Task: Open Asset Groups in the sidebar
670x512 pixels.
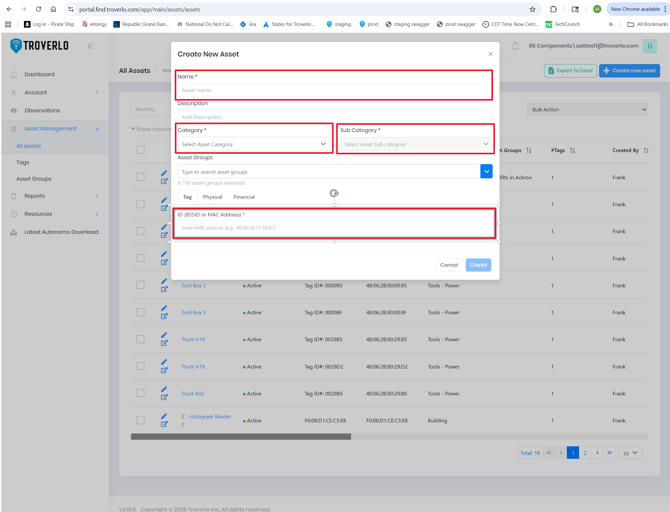Action: coord(34,179)
